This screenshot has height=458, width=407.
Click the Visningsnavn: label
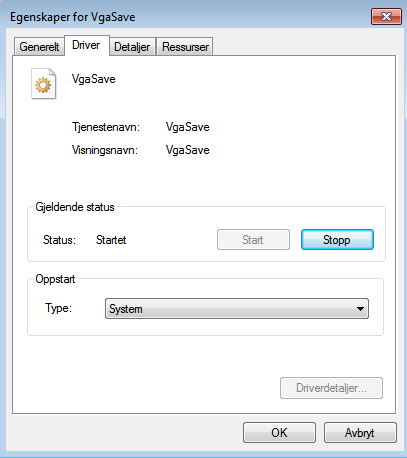tap(105, 150)
